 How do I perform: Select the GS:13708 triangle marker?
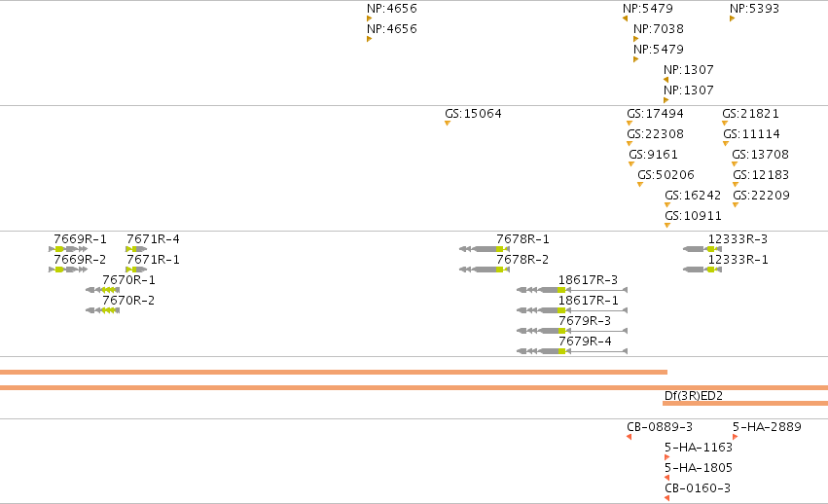[x=735, y=164]
